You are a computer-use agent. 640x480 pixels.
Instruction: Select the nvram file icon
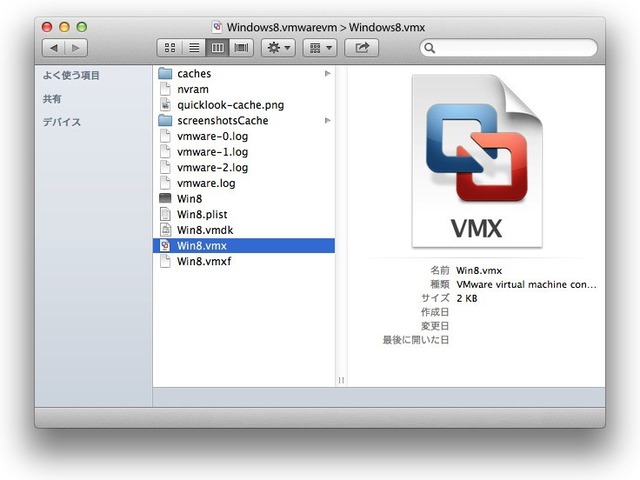point(165,89)
